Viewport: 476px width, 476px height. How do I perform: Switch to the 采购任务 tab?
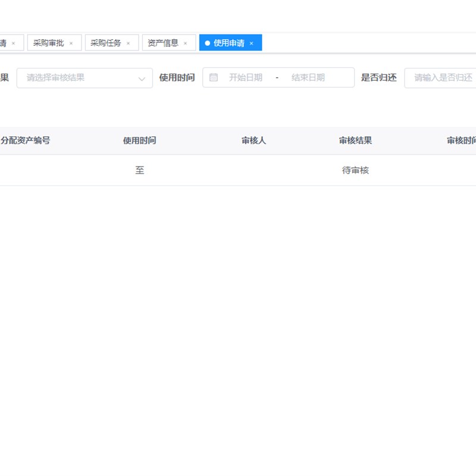(106, 43)
